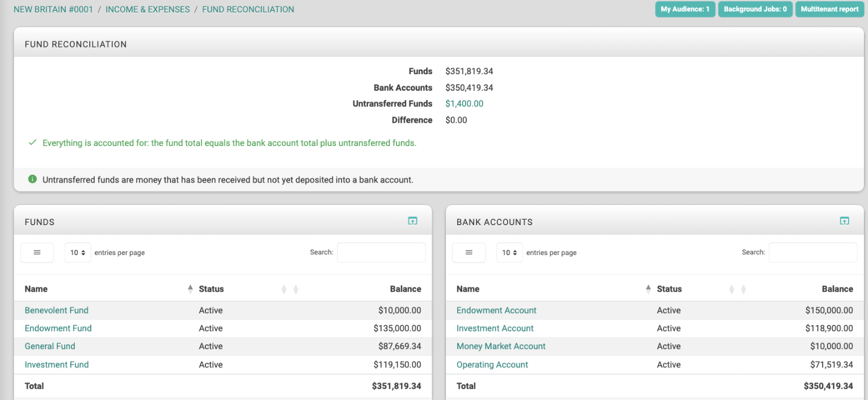
Task: Change Funds entries per page dropdown
Action: [x=78, y=252]
